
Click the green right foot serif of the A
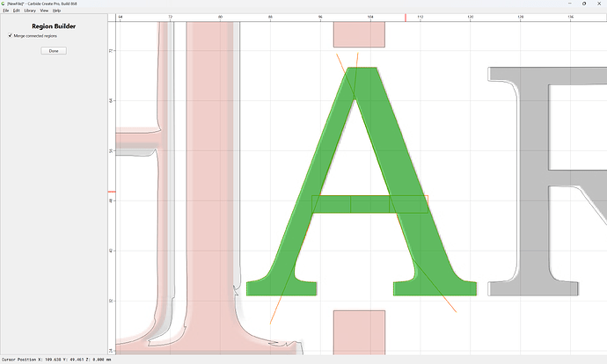tap(435, 288)
